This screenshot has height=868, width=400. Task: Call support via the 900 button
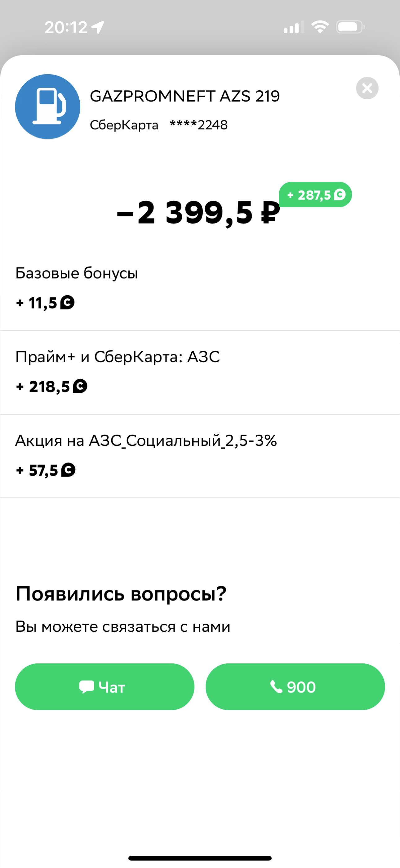point(295,687)
